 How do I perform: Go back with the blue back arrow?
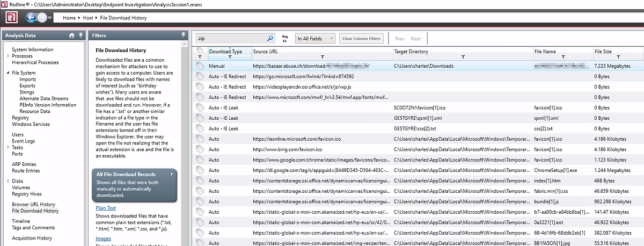pyautogui.click(x=30, y=18)
